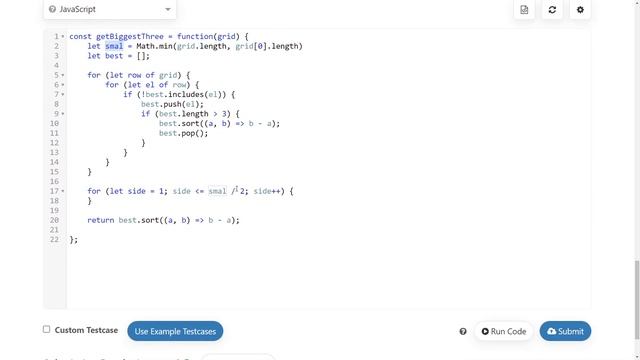Click 'side++' in the for loop header
640x360 pixels.
coord(267,191)
